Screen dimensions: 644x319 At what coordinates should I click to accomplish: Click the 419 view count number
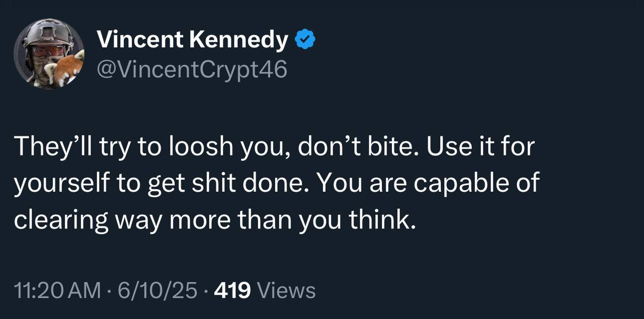click(x=232, y=291)
